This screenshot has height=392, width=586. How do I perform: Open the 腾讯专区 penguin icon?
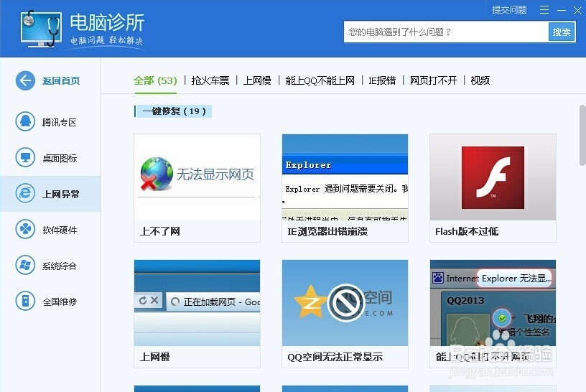[25, 121]
